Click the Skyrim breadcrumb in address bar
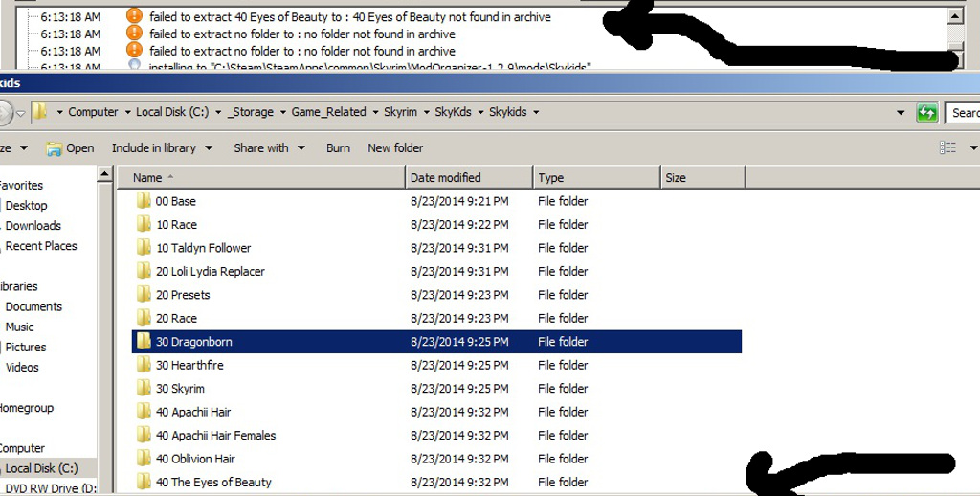Screen dimensions: 980x496 tap(400, 112)
